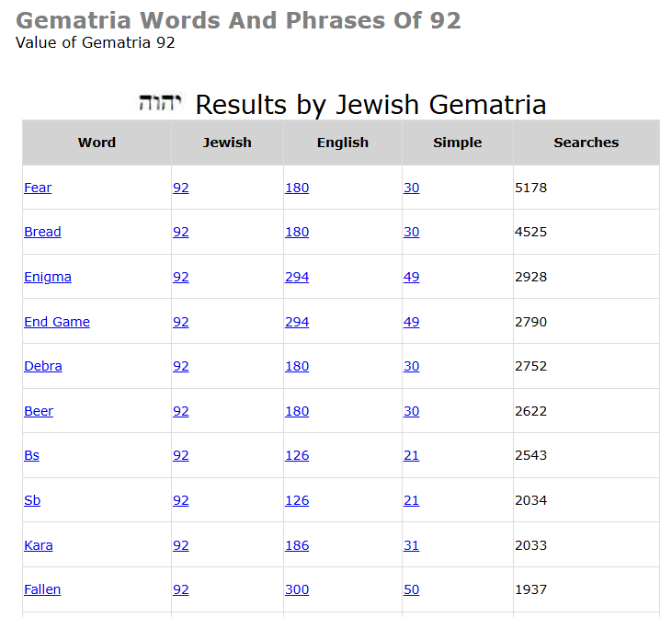Click English value 294 in End Game row
672x617 pixels.
[297, 322]
